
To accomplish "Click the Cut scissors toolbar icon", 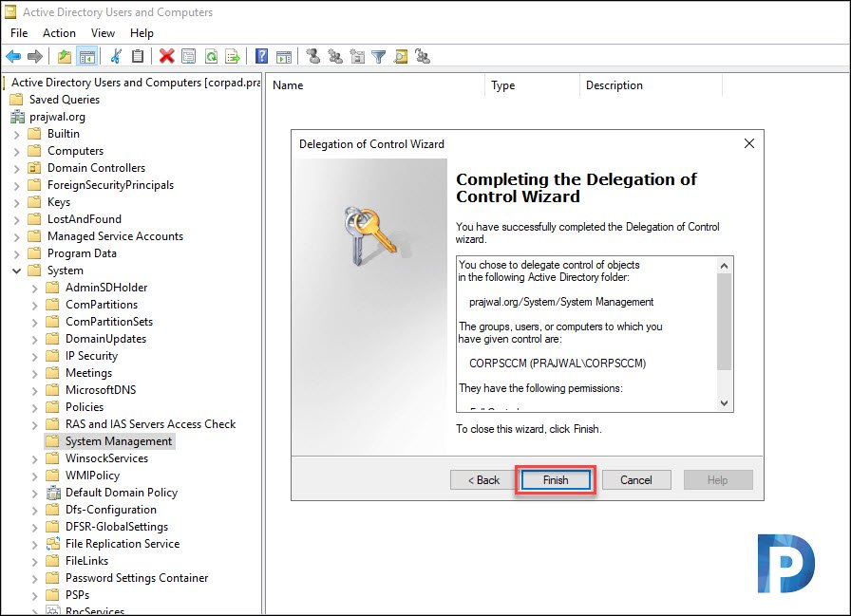I will coord(116,56).
